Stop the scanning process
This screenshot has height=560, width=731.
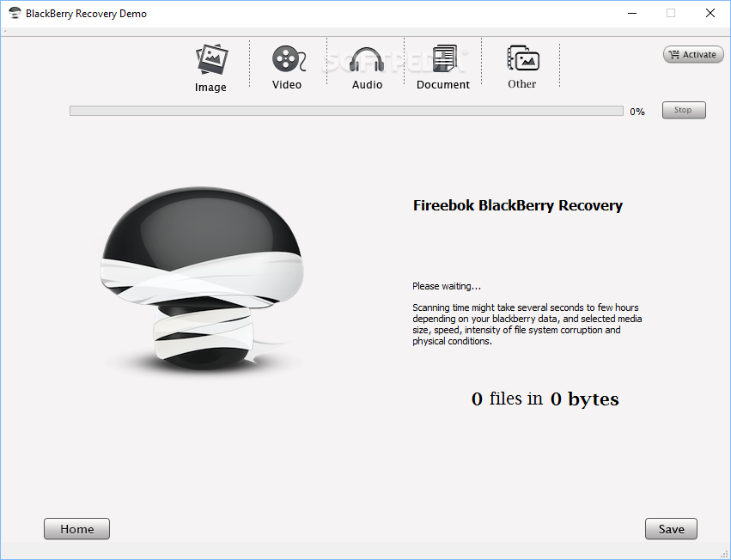[684, 110]
